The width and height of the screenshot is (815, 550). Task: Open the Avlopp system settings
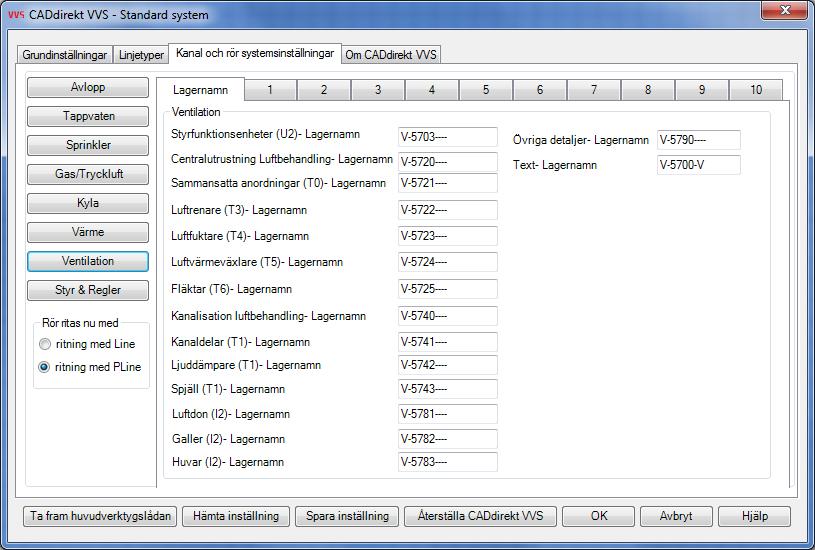click(x=88, y=87)
